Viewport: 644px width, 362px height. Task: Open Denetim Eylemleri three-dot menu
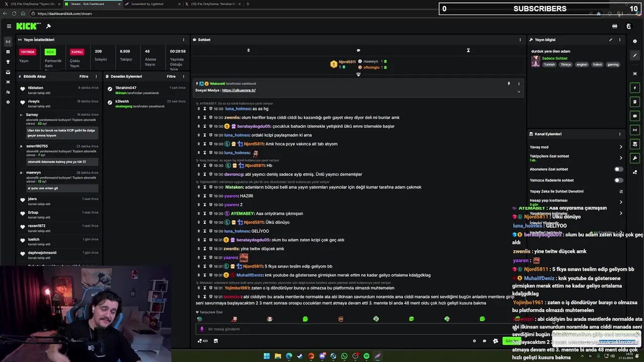click(x=184, y=76)
